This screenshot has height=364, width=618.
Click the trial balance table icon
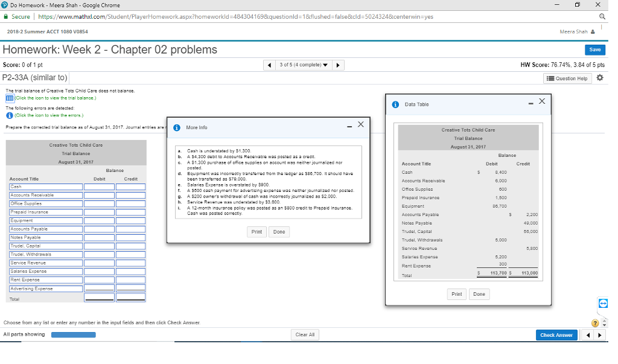tap(10, 98)
